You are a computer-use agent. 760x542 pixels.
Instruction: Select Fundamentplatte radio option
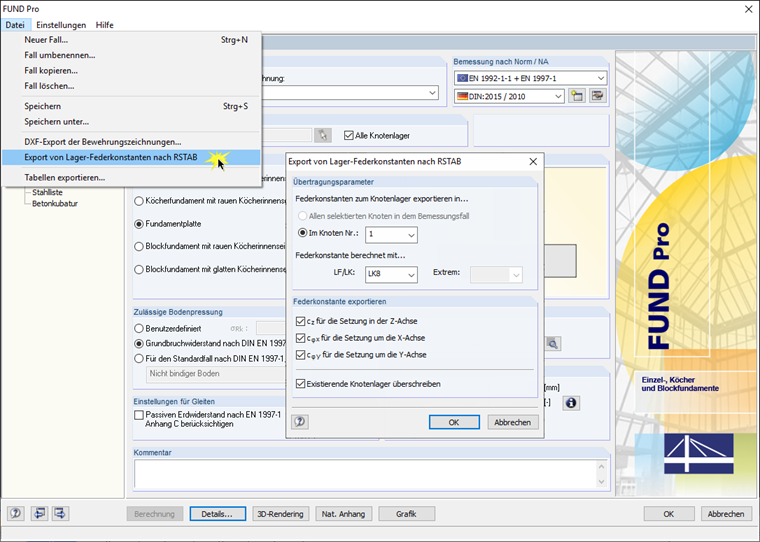pyautogui.click(x=139, y=224)
